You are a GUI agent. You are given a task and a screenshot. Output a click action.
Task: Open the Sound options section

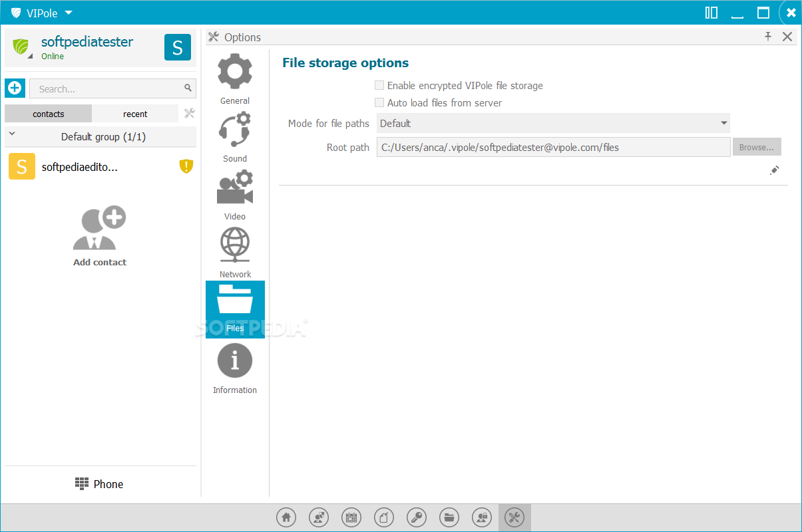tap(235, 136)
